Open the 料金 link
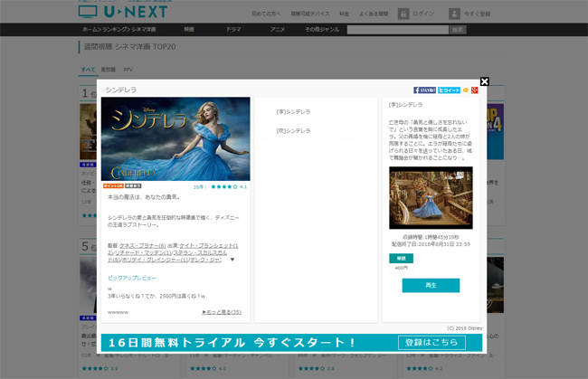Image resolution: width=588 pixels, height=379 pixels. (345, 14)
